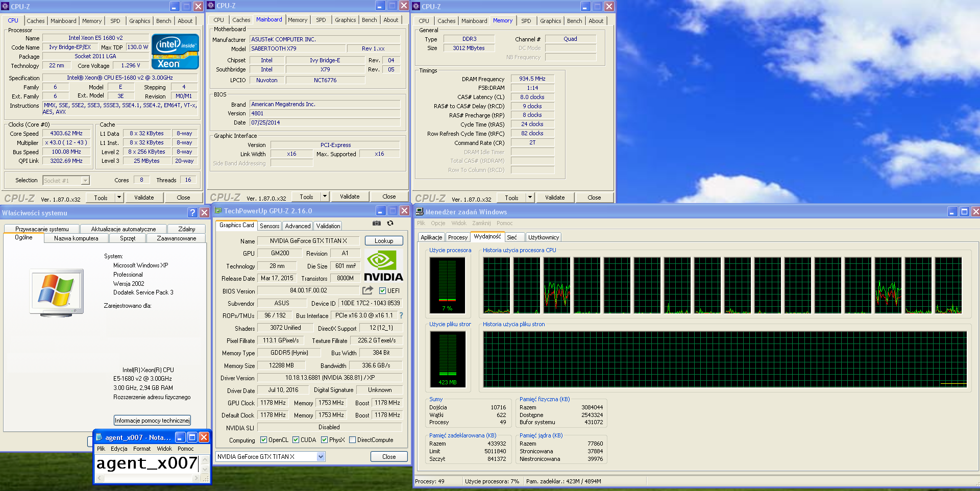Click Tools button in leftmost CPU-Z window
Screen dimensions: 980x491
101,198
